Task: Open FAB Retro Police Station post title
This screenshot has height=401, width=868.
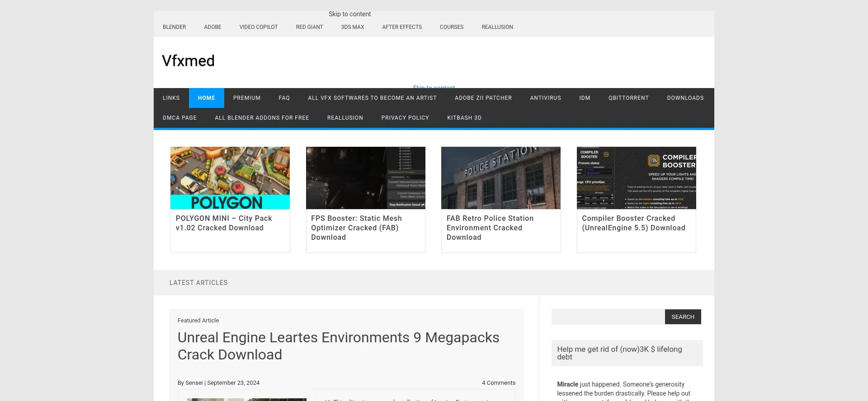Action: pyautogui.click(x=490, y=228)
